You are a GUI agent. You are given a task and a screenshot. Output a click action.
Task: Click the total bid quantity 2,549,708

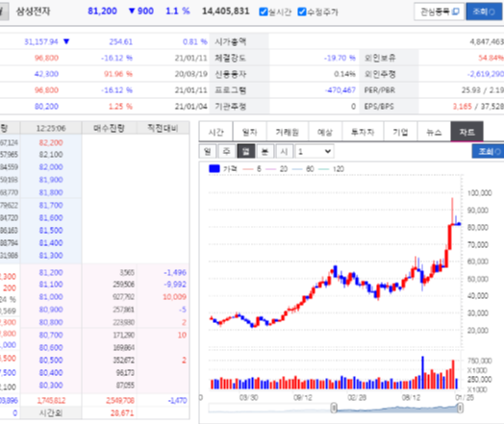(120, 400)
